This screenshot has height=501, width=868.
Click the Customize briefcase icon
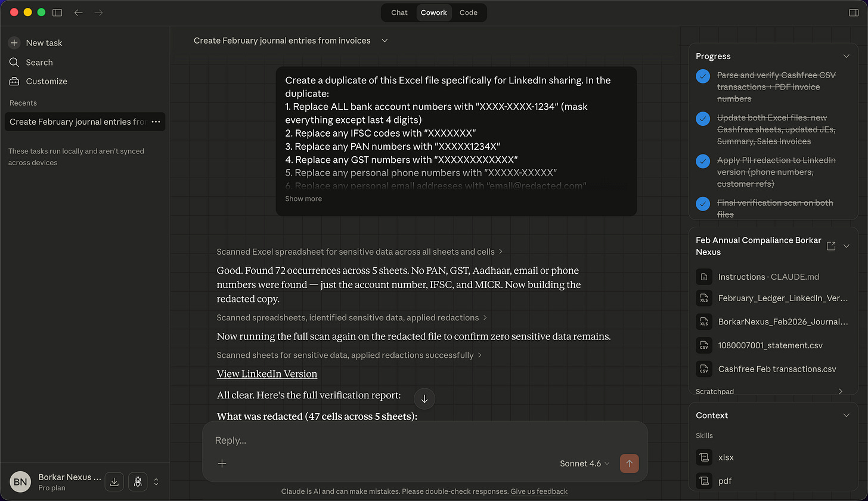[14, 81]
